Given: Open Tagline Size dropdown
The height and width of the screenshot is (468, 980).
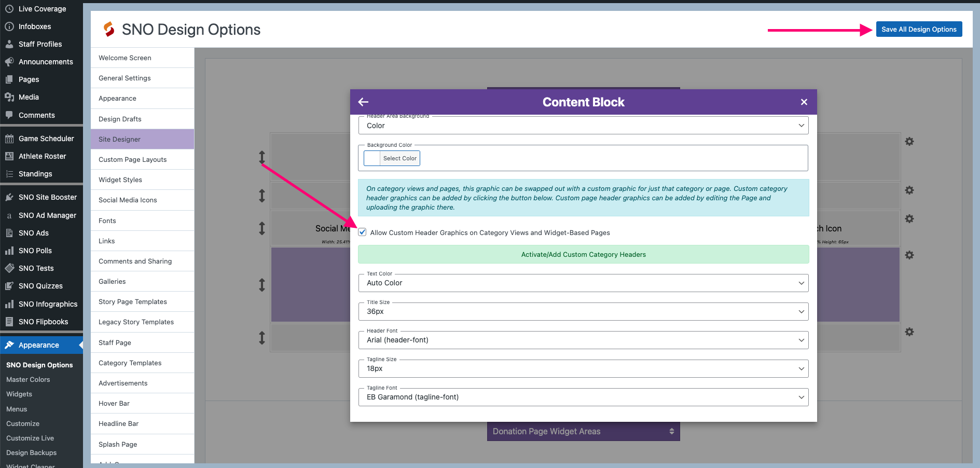Looking at the screenshot, I should (x=583, y=368).
